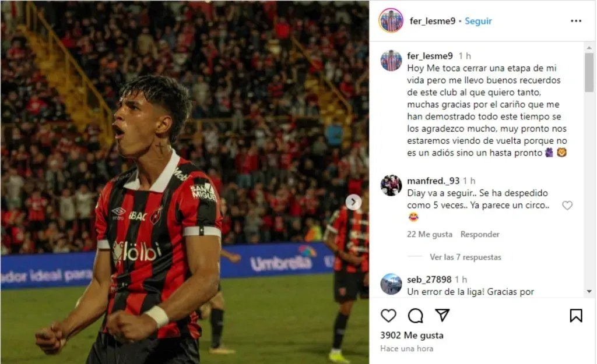Expand Ver las 7 respuestas

(465, 257)
